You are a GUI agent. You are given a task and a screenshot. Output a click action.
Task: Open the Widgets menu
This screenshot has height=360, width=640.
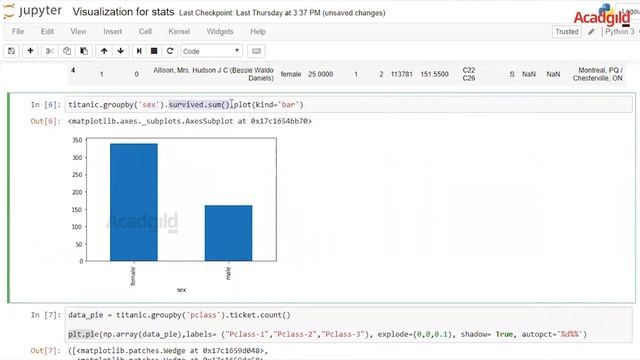tap(220, 31)
